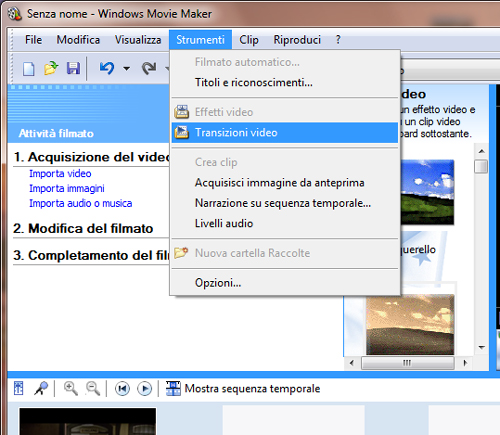Click the Open project folder icon

pyautogui.click(x=51, y=68)
